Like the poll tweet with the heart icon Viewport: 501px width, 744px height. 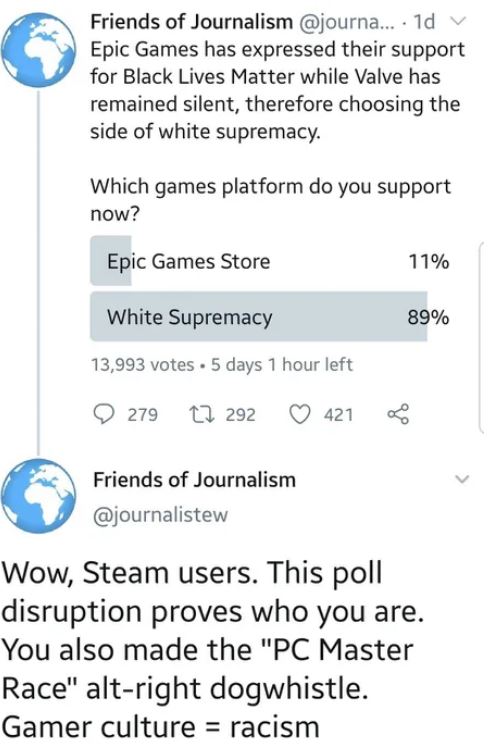point(300,414)
